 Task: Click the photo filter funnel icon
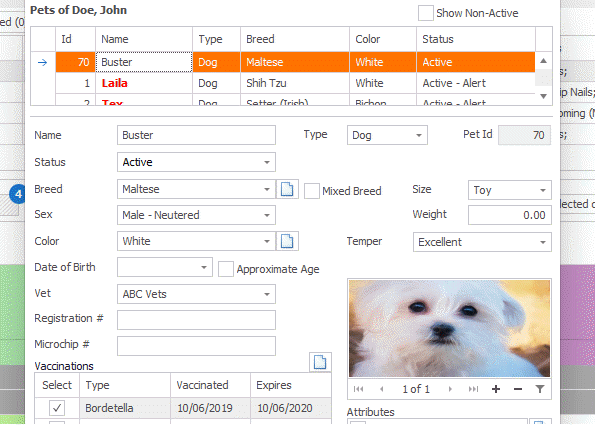click(x=540, y=389)
